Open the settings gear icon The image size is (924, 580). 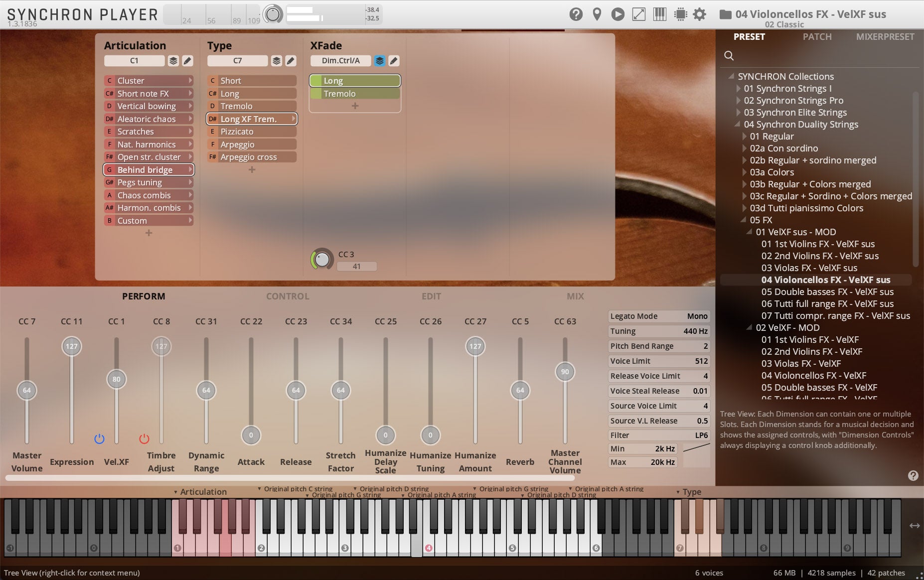point(700,14)
